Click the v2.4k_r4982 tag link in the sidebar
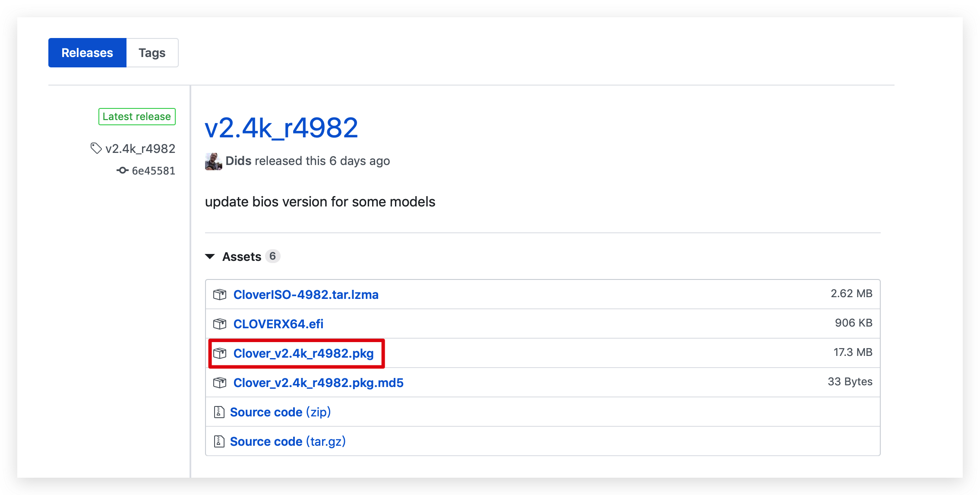 (x=140, y=149)
